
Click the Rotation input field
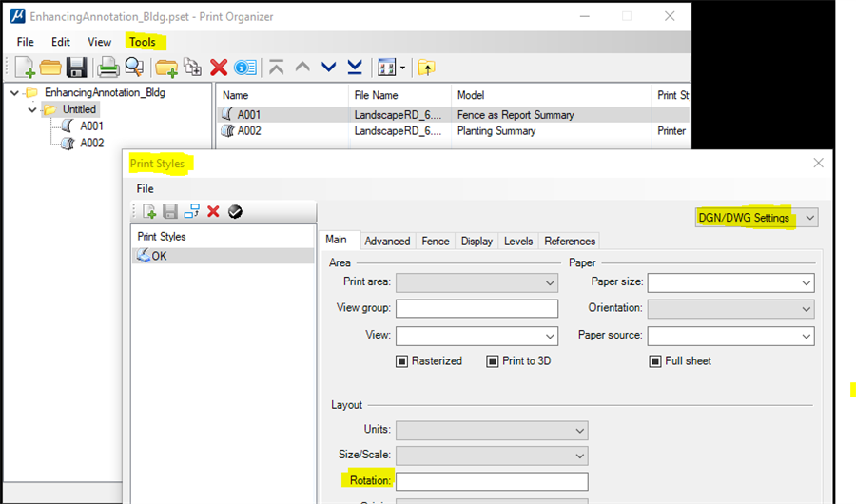[492, 481]
